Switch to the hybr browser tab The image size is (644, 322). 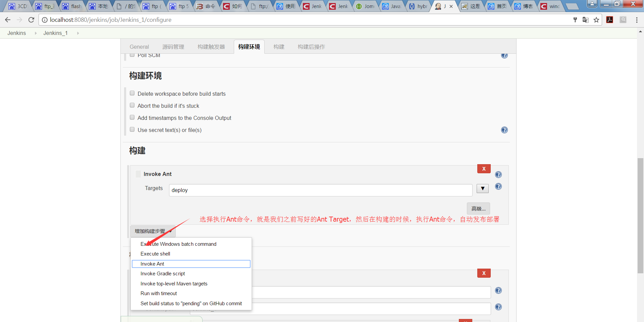[418, 6]
